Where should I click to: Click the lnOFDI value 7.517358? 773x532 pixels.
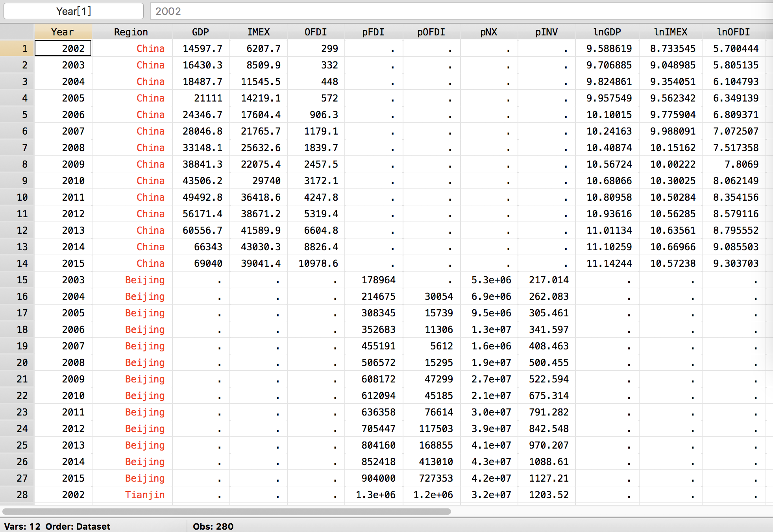pos(736,148)
